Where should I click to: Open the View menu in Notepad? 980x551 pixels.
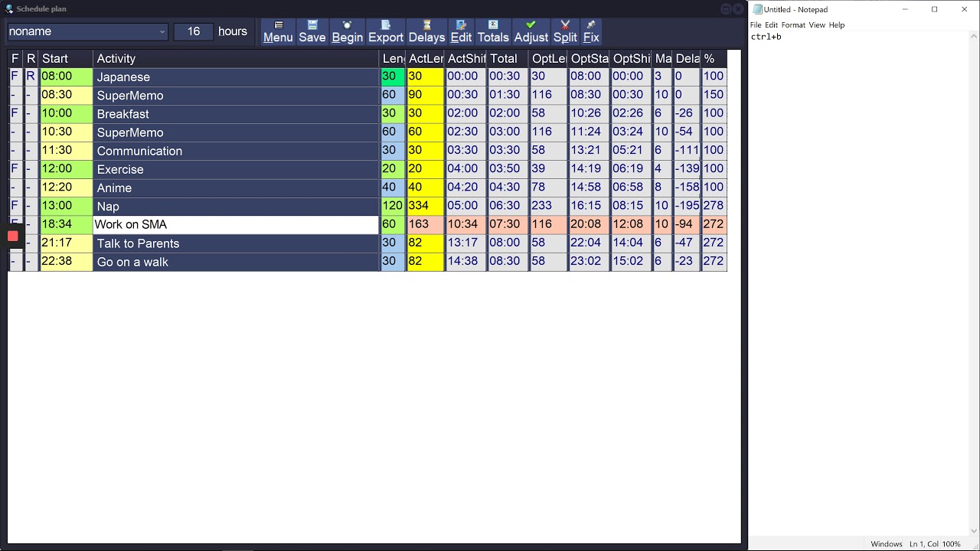tap(817, 25)
